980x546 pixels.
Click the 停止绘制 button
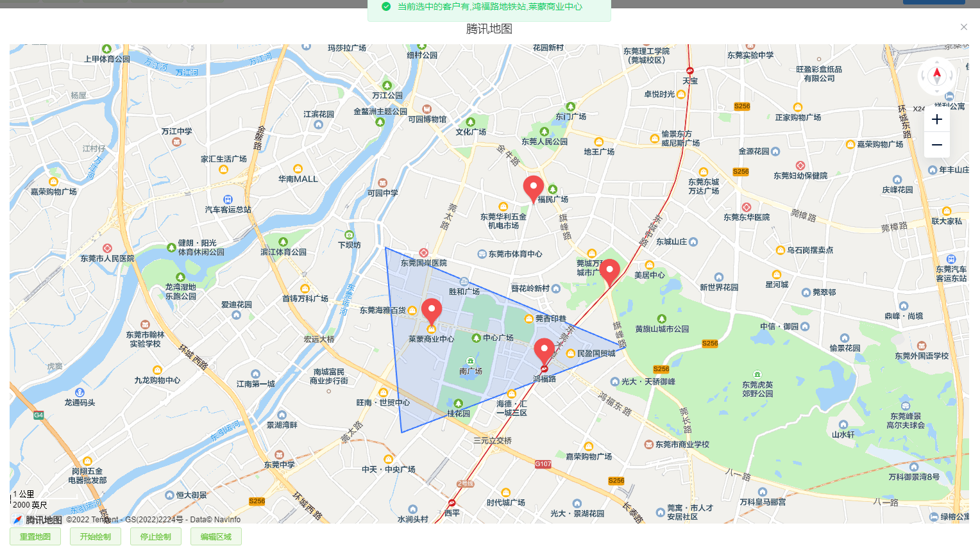pyautogui.click(x=156, y=536)
